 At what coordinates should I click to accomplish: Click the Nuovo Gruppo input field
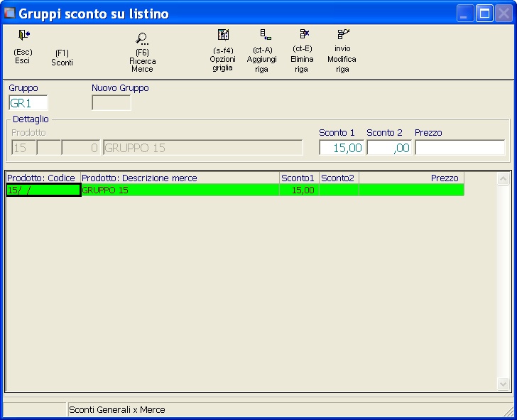click(x=111, y=103)
